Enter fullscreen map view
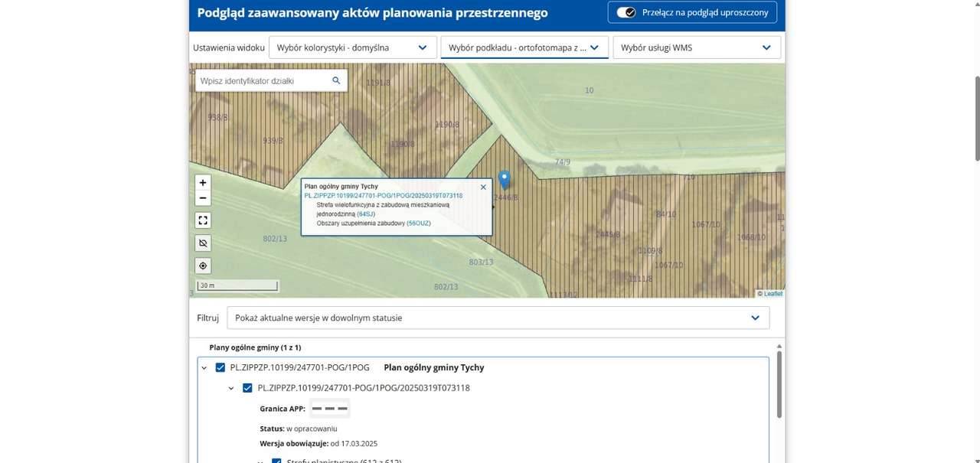The width and height of the screenshot is (980, 463). click(203, 220)
